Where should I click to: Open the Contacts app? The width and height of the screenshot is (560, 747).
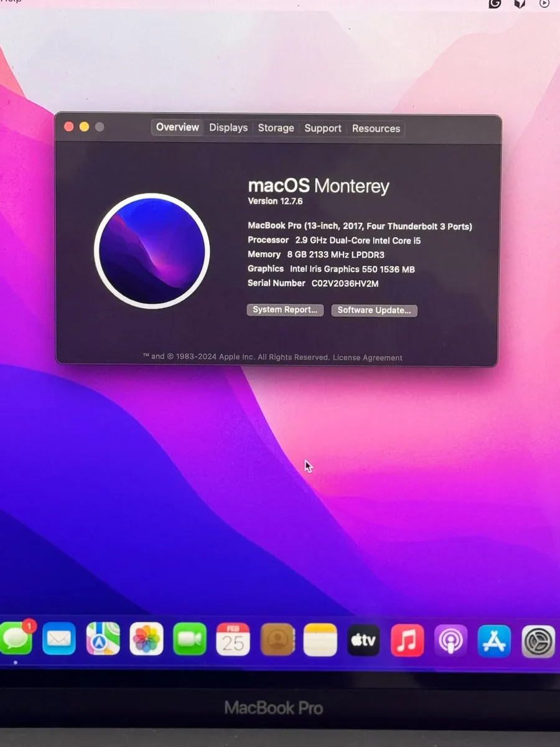[277, 639]
